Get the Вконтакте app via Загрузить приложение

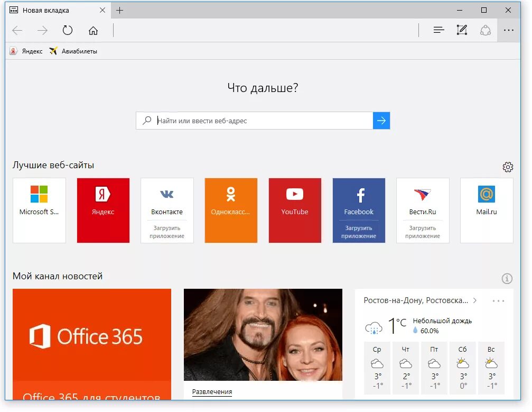167,232
